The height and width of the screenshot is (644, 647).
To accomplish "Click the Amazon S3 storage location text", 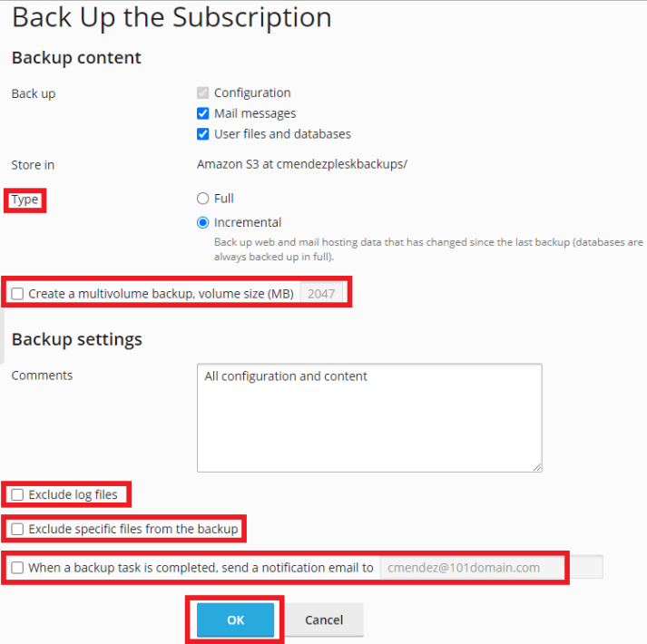I will [301, 164].
